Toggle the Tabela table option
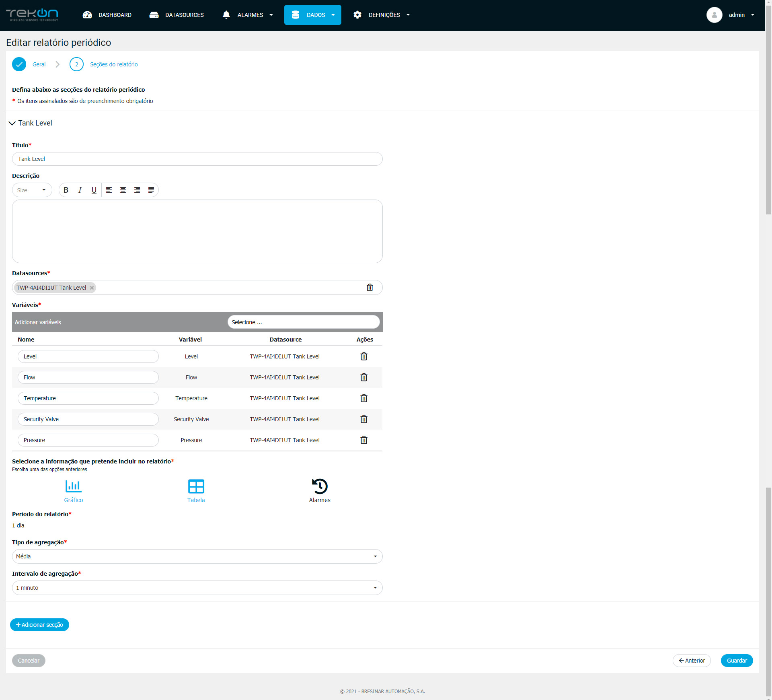The image size is (772, 700). tap(196, 491)
